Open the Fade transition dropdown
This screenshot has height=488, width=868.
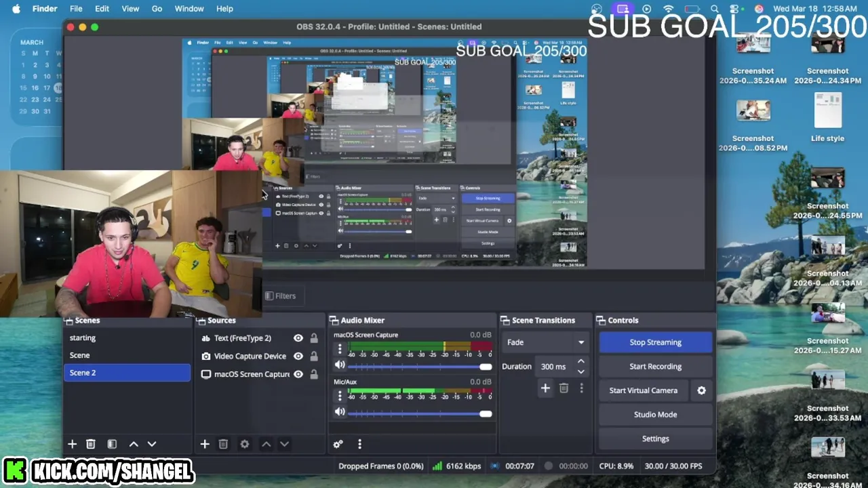pyautogui.click(x=546, y=342)
